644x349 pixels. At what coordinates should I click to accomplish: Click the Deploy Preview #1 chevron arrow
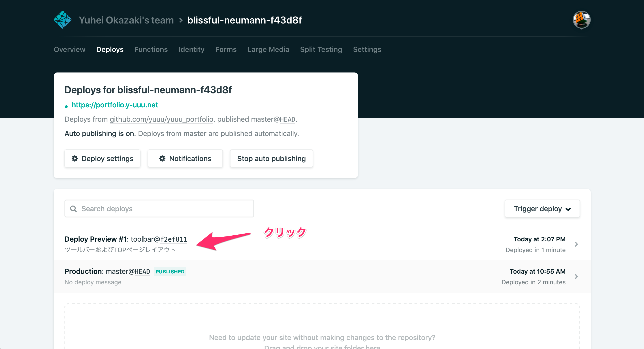[576, 244]
